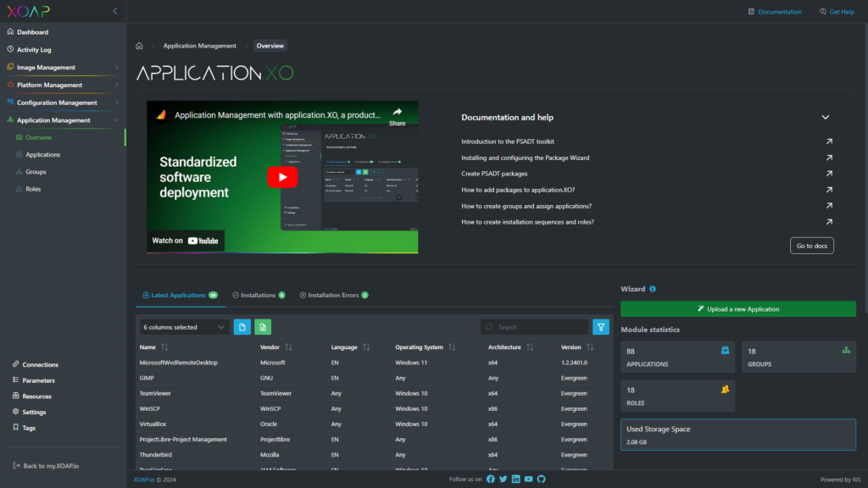Open the Facebook footer icon
The image size is (868, 488).
click(491, 480)
